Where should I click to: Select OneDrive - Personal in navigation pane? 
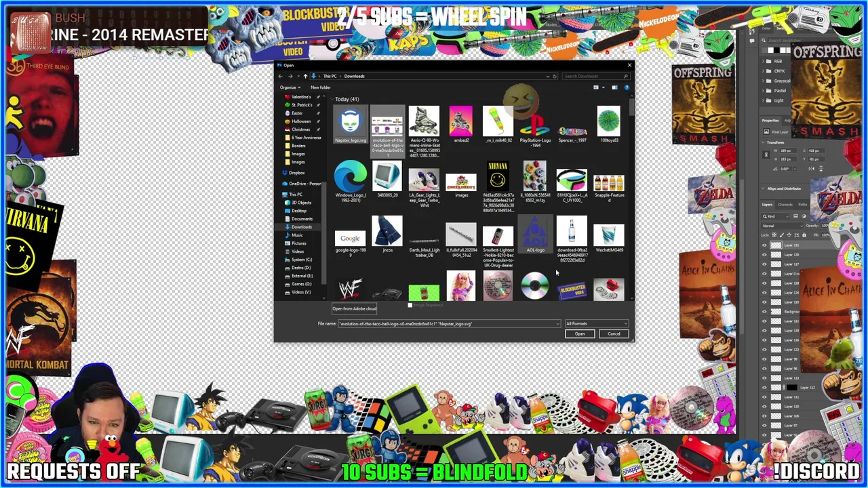(x=302, y=184)
